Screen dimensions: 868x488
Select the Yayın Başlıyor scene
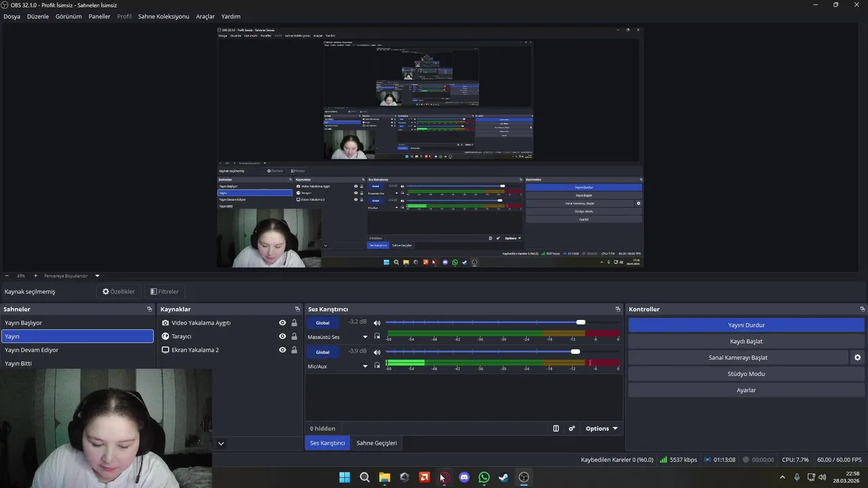coord(77,323)
